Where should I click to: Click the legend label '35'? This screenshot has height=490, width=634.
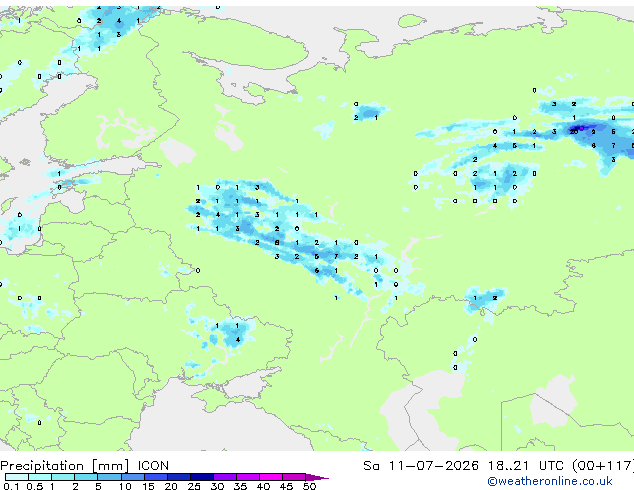[240, 486]
